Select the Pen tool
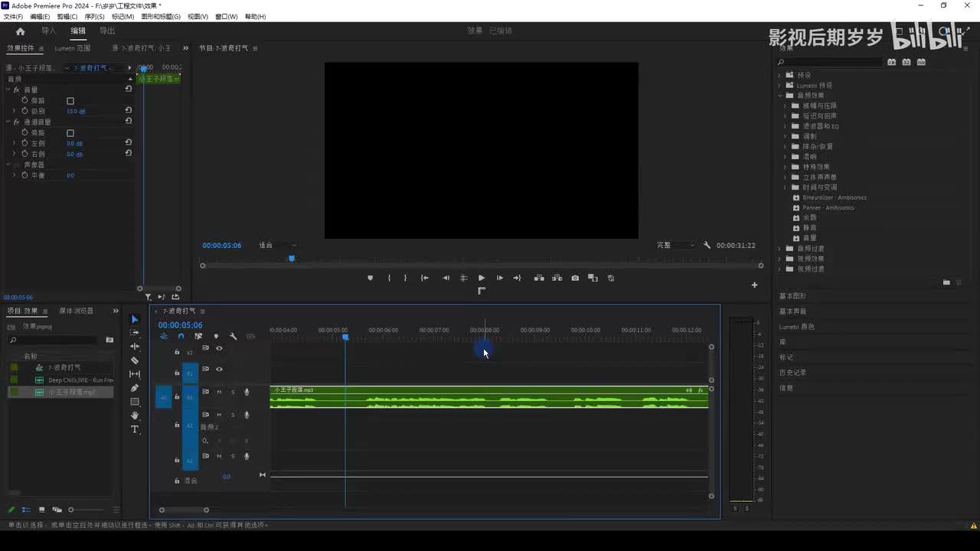Image resolution: width=980 pixels, height=551 pixels. [135, 388]
